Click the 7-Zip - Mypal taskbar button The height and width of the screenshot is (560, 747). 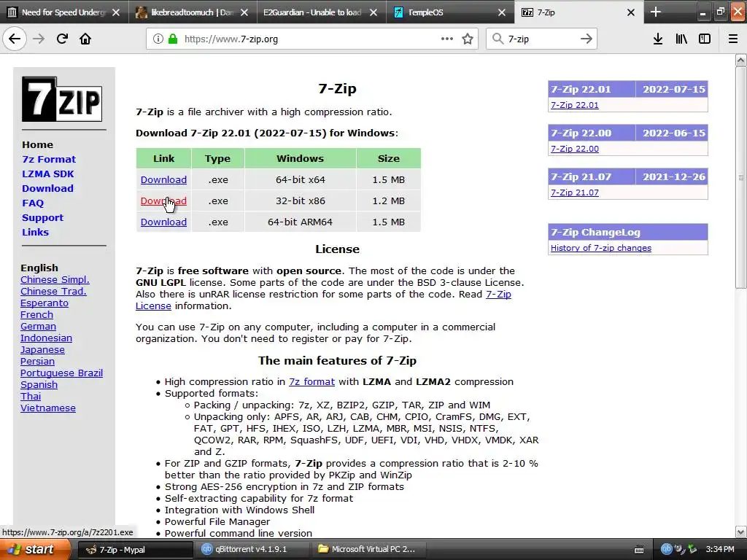(x=135, y=549)
